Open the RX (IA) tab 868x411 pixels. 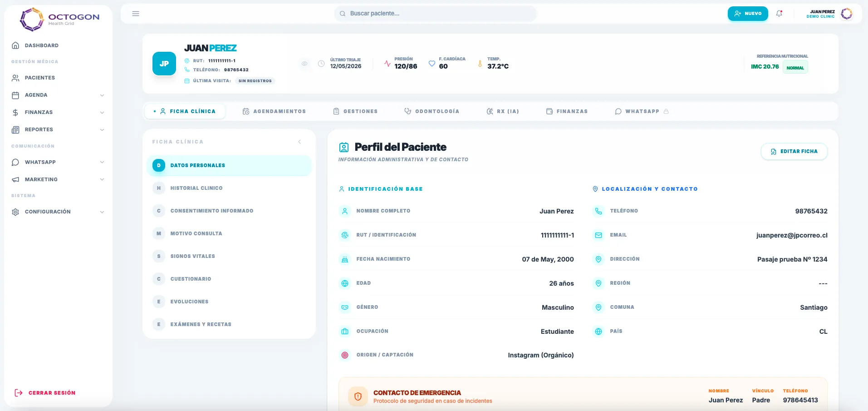503,111
